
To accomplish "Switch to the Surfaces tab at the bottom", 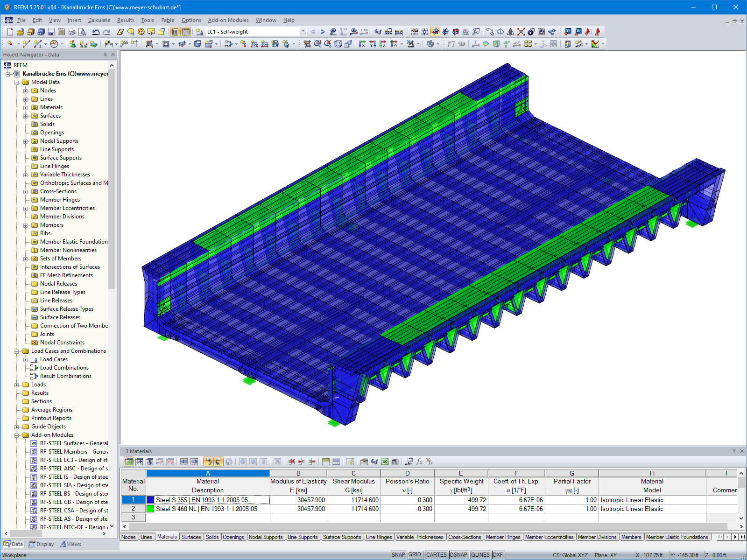I will (x=191, y=537).
